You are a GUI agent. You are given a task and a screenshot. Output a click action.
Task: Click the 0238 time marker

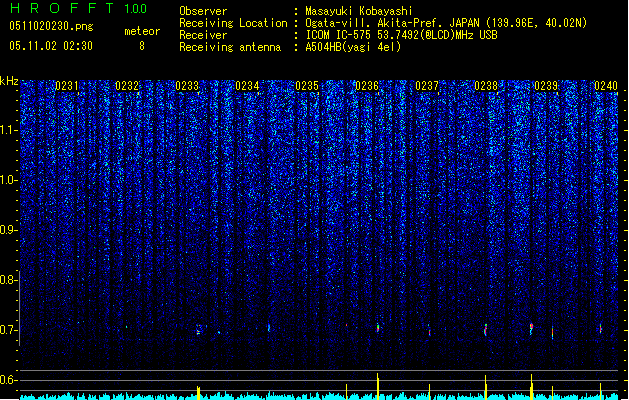coord(486,86)
